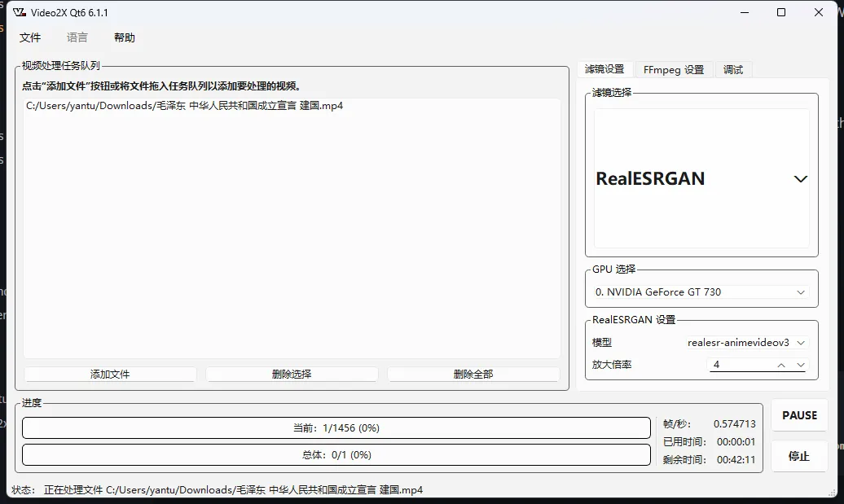Switch to the FFmpeg 设置 tab

(x=674, y=70)
